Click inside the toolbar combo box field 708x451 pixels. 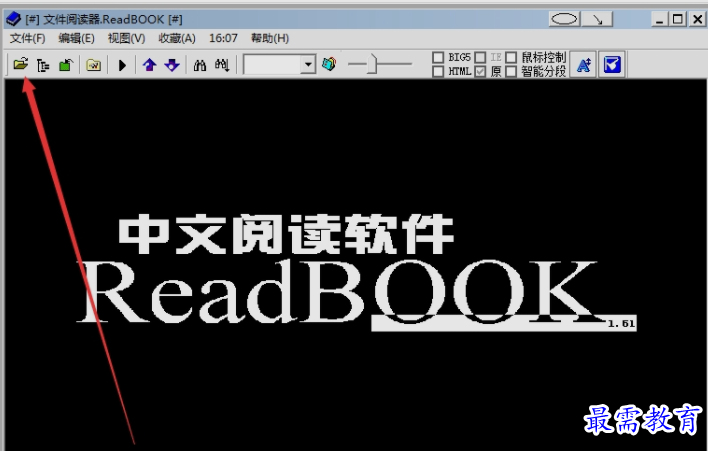coord(273,64)
